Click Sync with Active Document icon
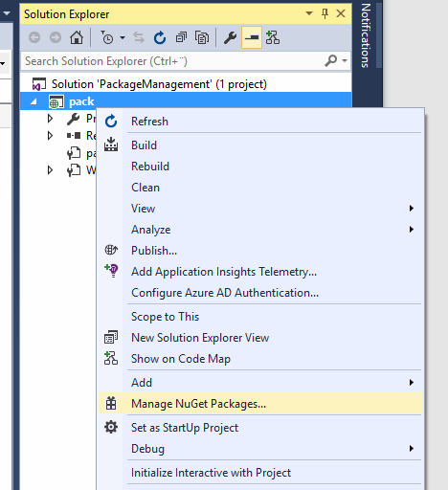The image size is (448, 490). (139, 37)
